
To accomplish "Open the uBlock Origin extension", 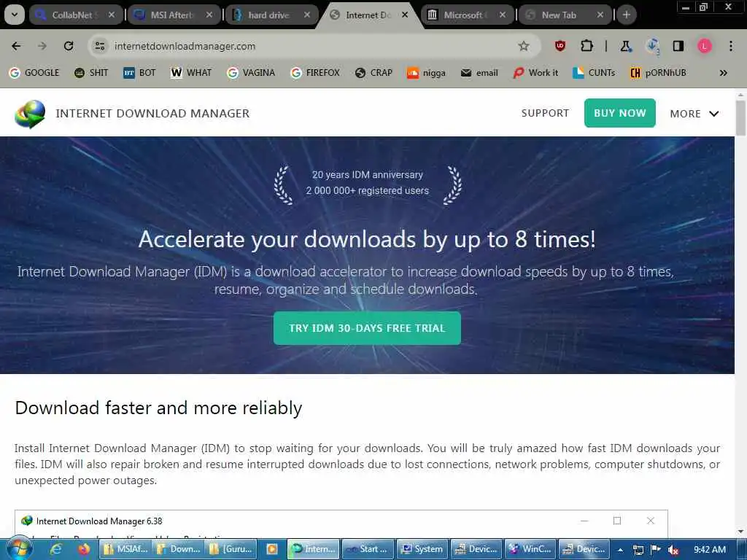I will (x=560, y=46).
